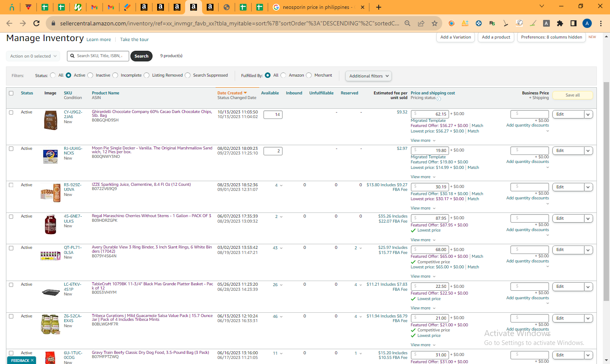Open Edit dropdown arrow for Ghirardelli row

588,114
